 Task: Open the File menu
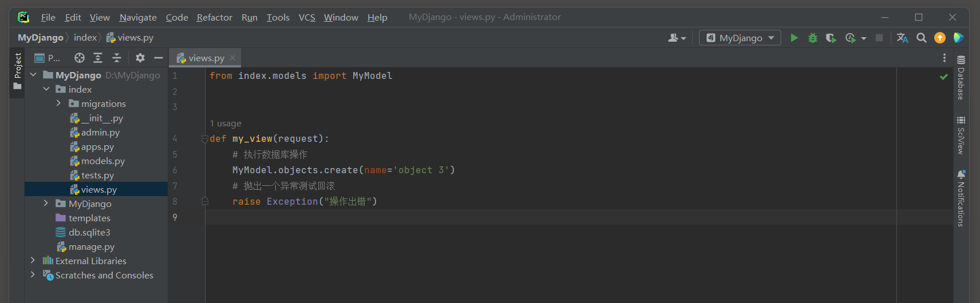point(48,17)
